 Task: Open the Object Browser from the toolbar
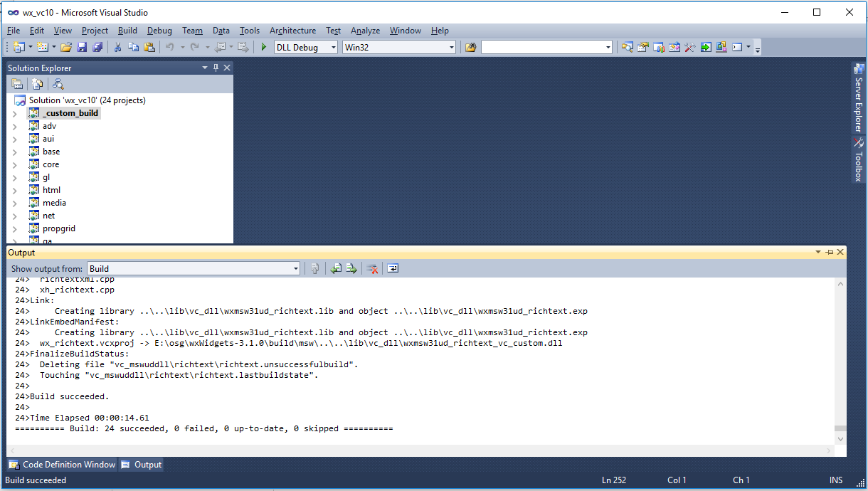[x=658, y=47]
